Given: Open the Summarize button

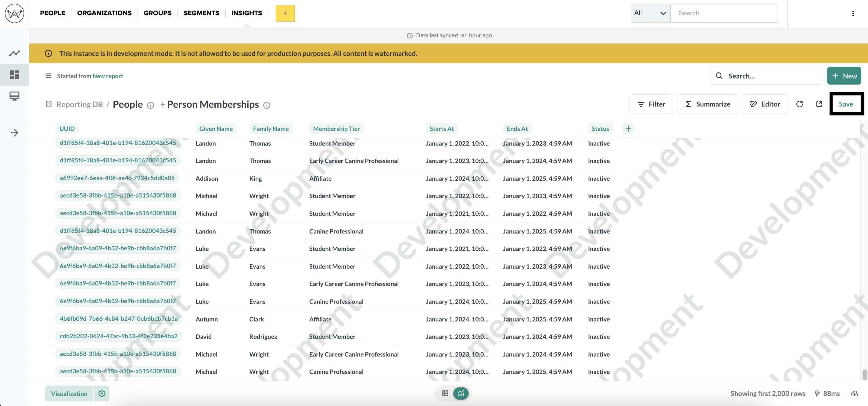Looking at the screenshot, I should click(707, 104).
